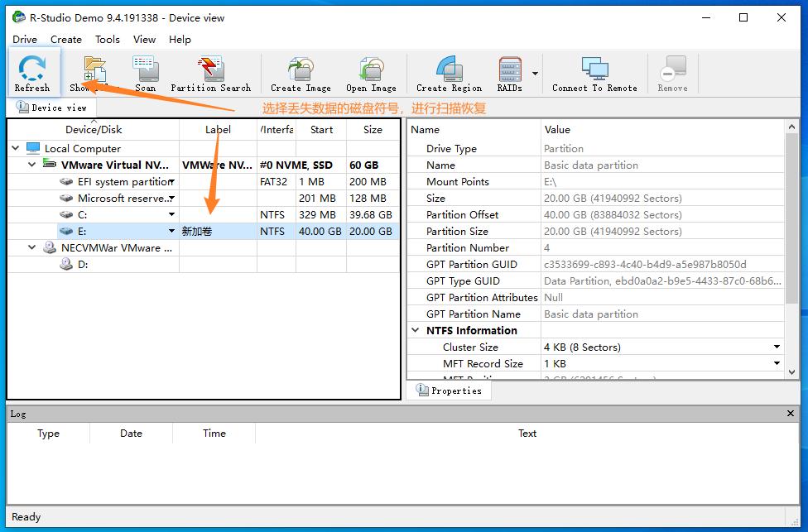Open the Drive menu
Image resolution: width=808 pixels, height=532 pixels.
[25, 39]
